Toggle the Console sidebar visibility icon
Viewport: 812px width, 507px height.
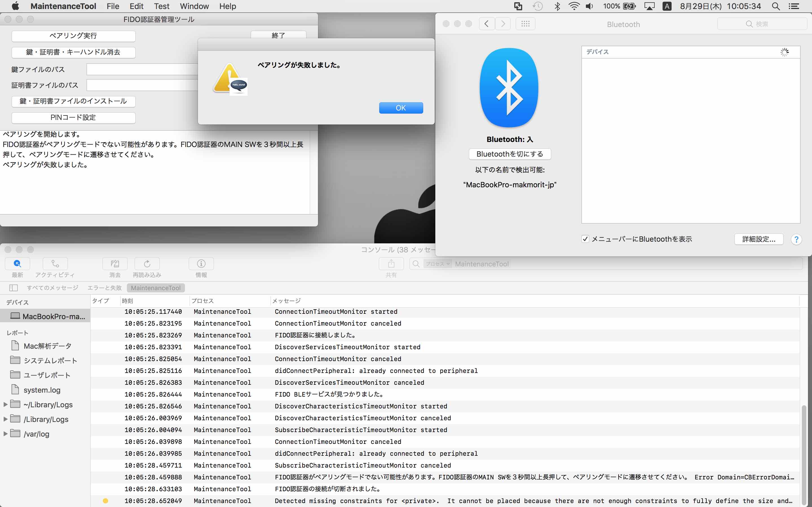pos(14,287)
